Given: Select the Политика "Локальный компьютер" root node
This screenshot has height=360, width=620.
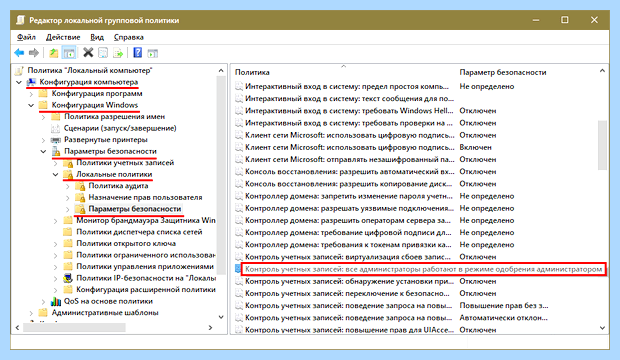Looking at the screenshot, I should tap(90, 71).
